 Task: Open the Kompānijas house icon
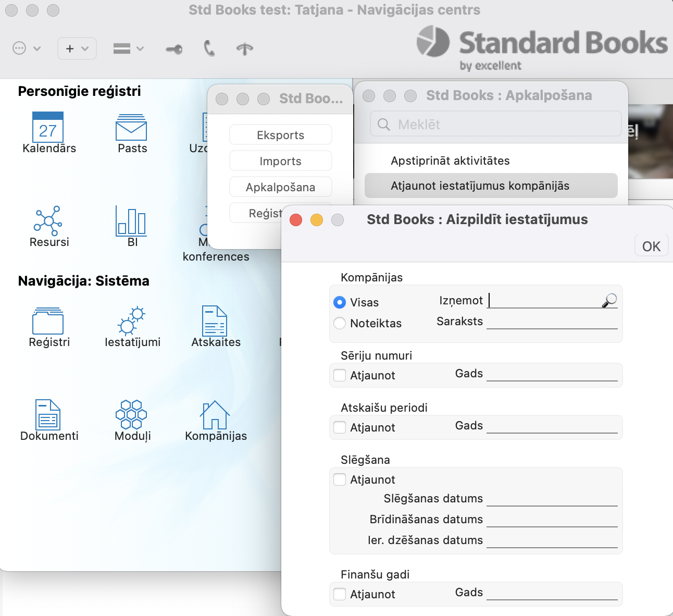click(215, 415)
